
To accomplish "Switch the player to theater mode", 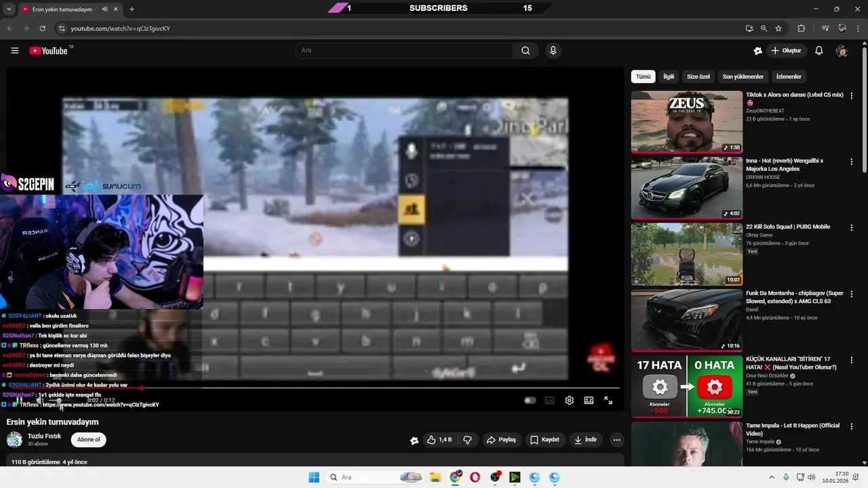I will pos(589,401).
